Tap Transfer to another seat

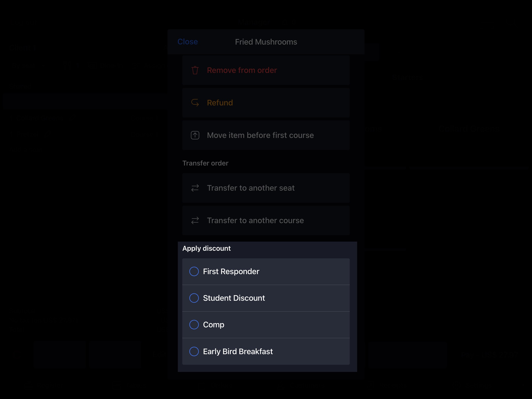pos(266,188)
